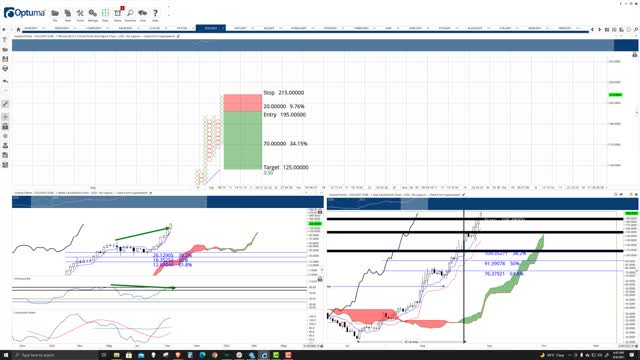Click the undo arrow in left sidebar
The image size is (640, 360).
pyautogui.click(x=5, y=81)
